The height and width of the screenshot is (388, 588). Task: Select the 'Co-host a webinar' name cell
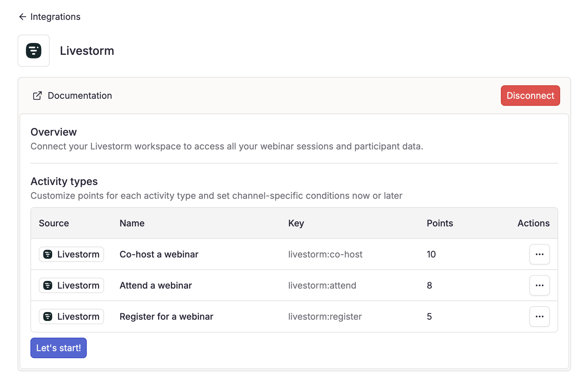(159, 254)
